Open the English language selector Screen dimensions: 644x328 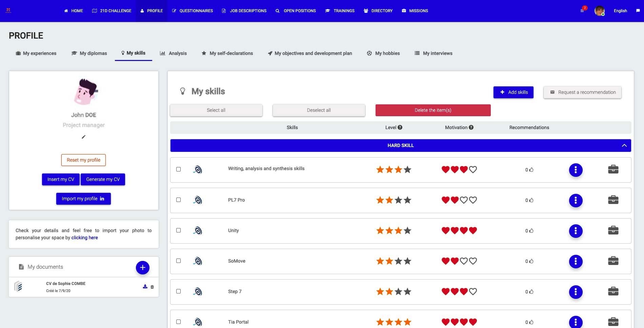[620, 11]
